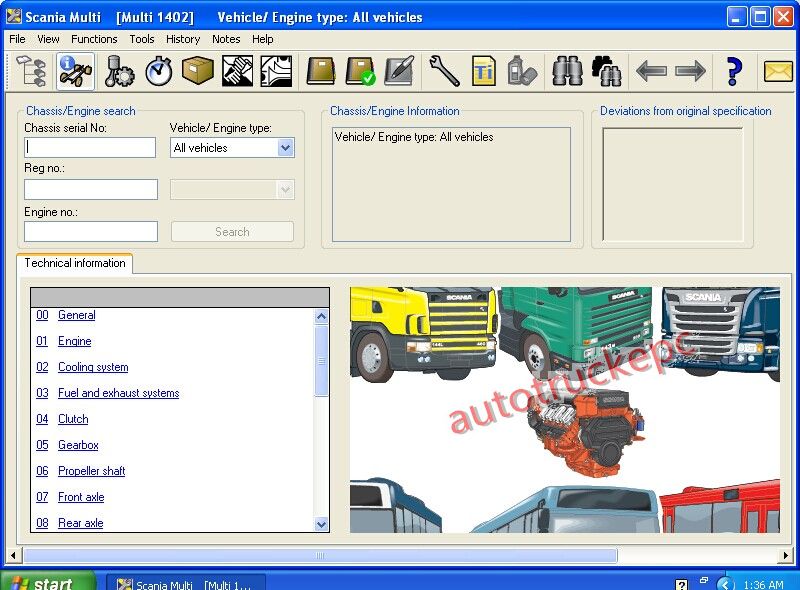This screenshot has height=590, width=800.
Task: Click the technical list vertical scrollbar thumb
Action: (321, 361)
